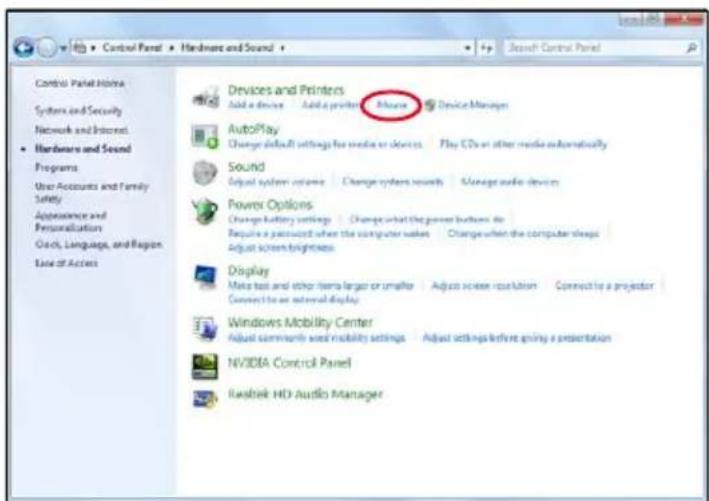Click Adjust screen resolution link
This screenshot has width=709, height=501.
[x=484, y=286]
